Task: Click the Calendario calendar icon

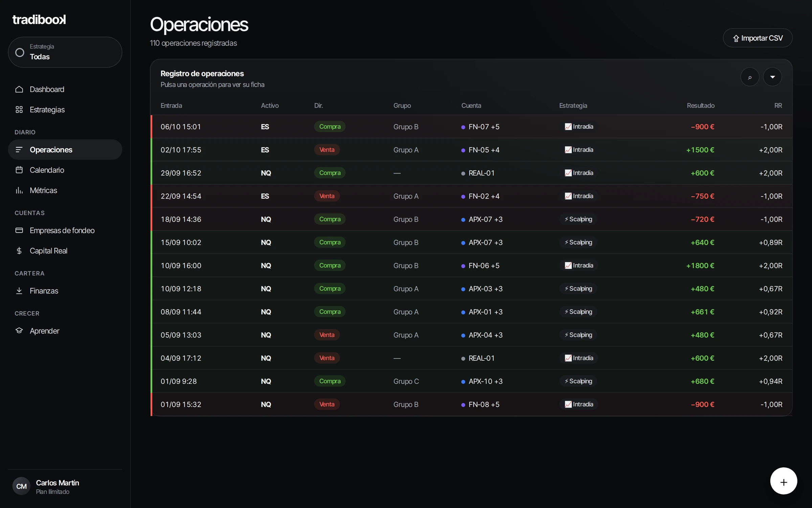Action: click(19, 170)
